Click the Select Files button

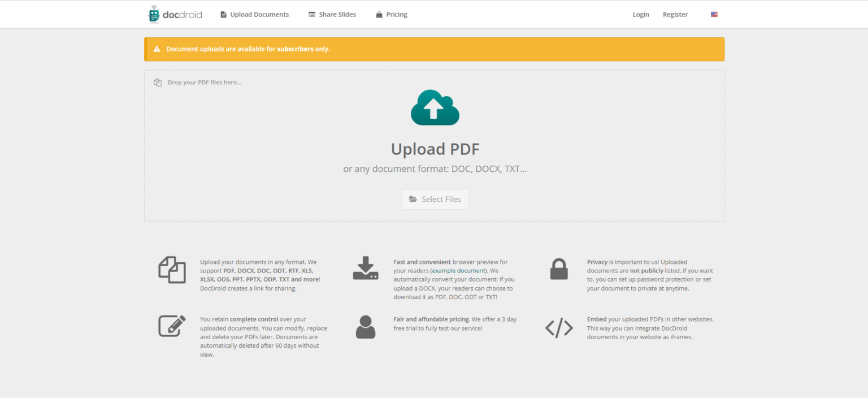point(435,199)
